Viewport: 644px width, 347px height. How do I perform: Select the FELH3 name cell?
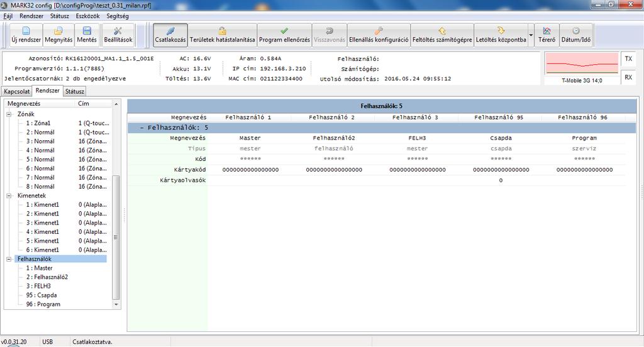pyautogui.click(x=418, y=138)
